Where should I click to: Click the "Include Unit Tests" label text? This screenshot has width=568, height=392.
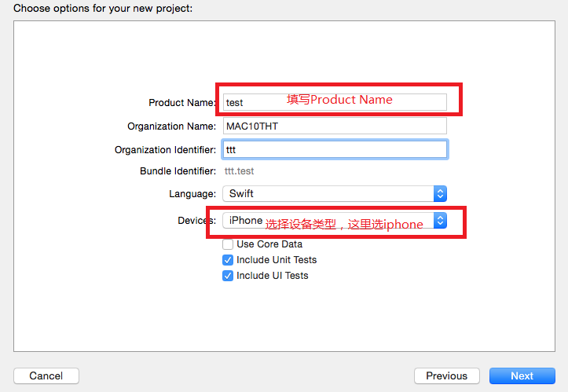point(277,260)
